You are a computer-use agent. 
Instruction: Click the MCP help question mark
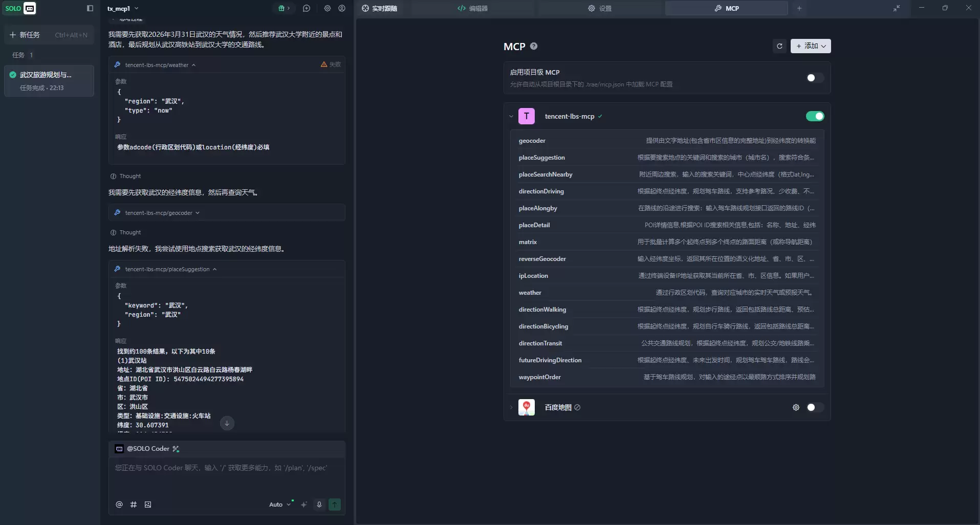pyautogui.click(x=534, y=46)
